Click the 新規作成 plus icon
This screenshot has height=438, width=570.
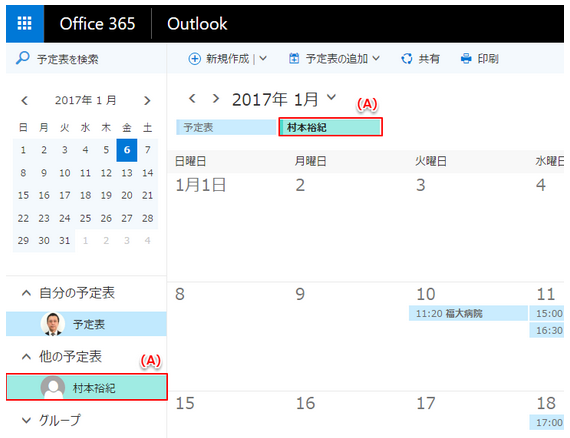pyautogui.click(x=194, y=59)
